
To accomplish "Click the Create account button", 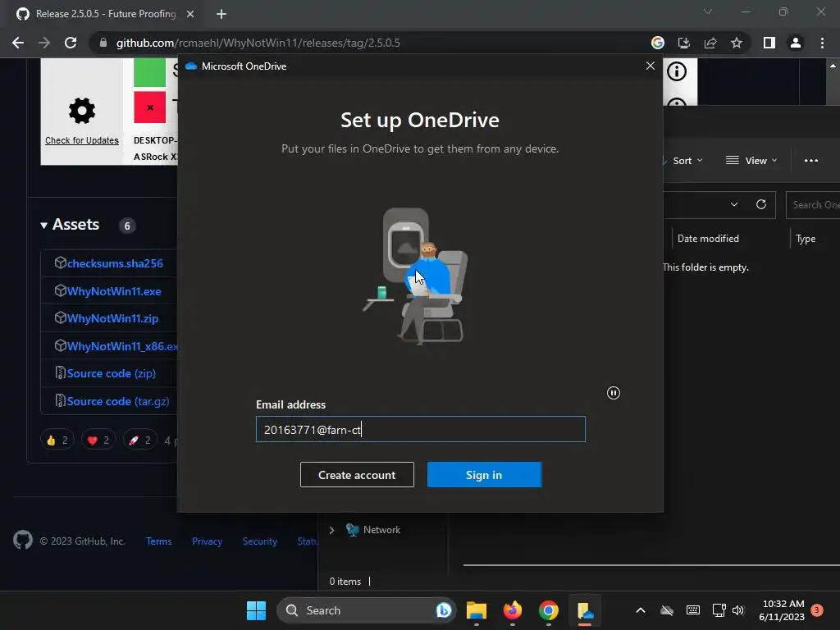I will [x=357, y=475].
